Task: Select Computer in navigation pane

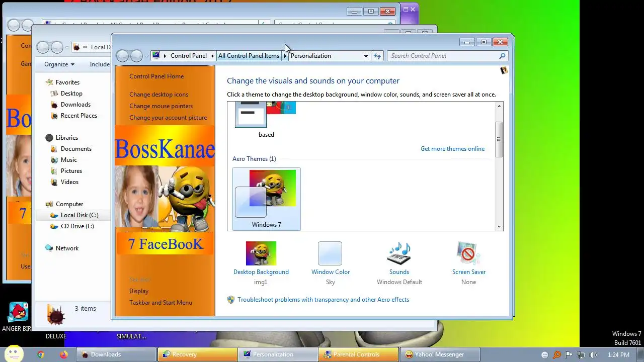Action: (x=69, y=204)
